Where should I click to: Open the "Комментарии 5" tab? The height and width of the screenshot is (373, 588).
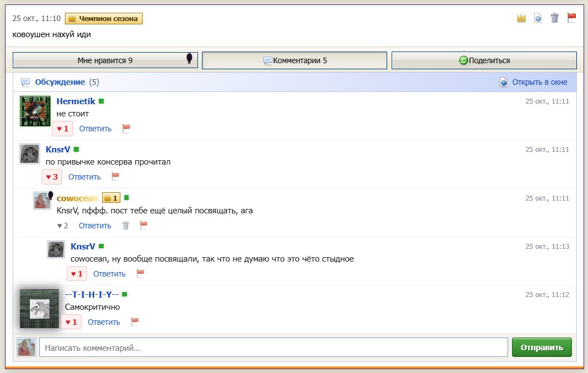coord(295,60)
